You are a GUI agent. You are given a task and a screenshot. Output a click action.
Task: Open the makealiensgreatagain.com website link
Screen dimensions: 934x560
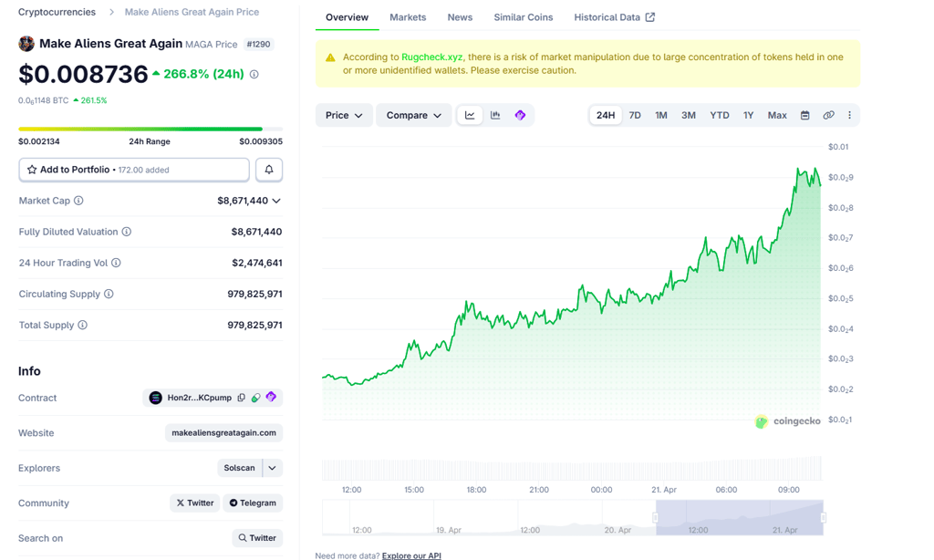pos(224,432)
